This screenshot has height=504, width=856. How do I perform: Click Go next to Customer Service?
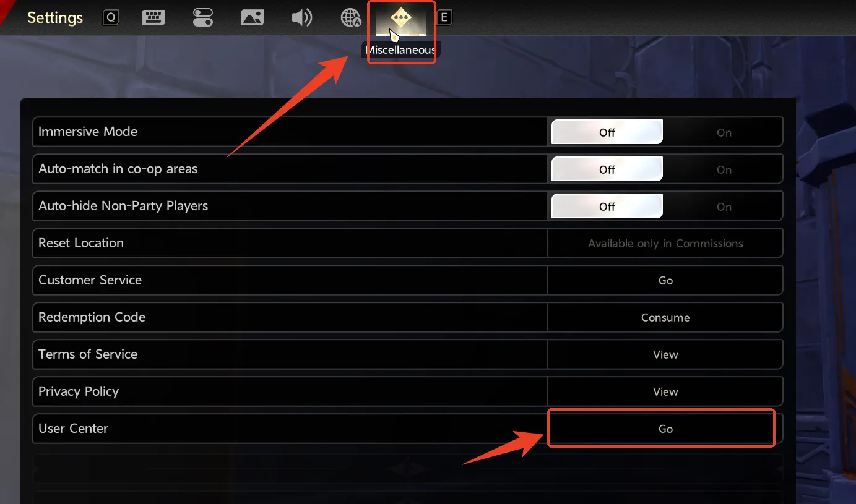[665, 280]
